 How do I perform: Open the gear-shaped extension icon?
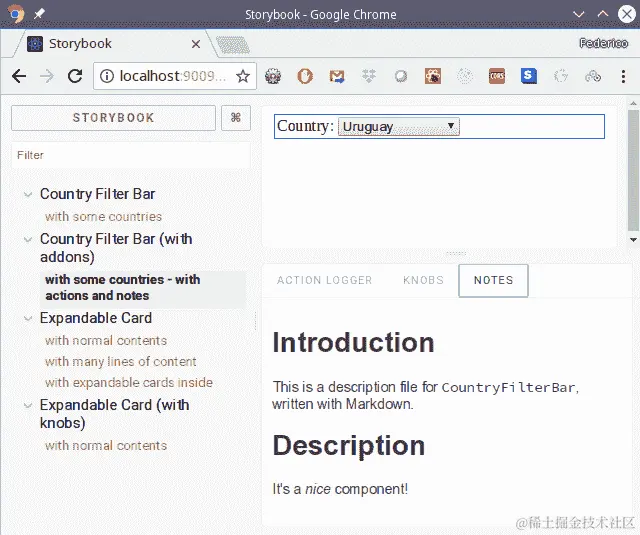click(273, 76)
